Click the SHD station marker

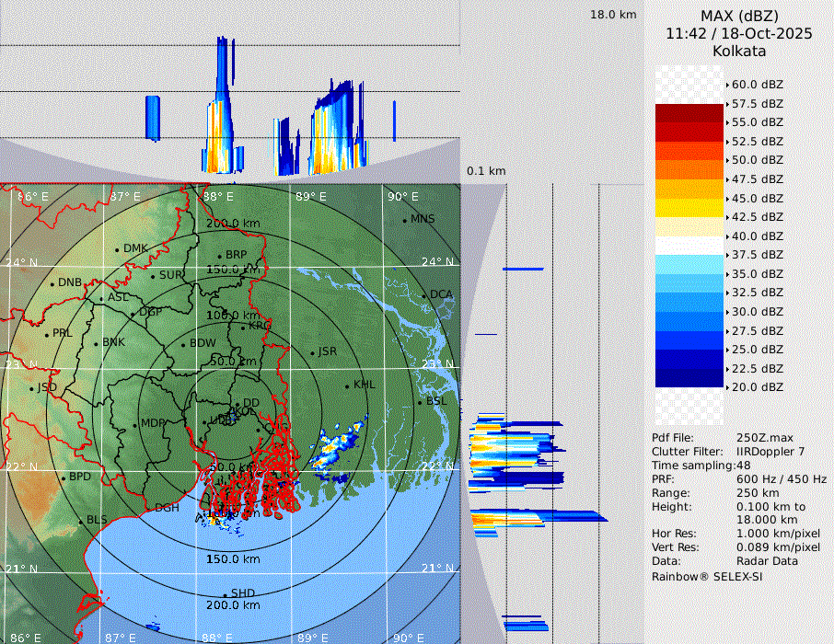click(x=226, y=594)
